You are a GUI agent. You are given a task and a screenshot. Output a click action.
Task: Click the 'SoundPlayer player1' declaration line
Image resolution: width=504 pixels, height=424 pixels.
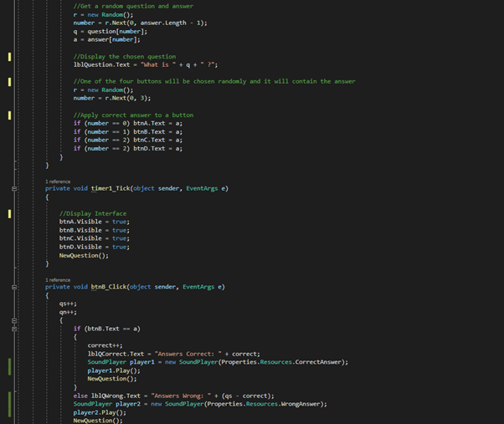tap(218, 362)
